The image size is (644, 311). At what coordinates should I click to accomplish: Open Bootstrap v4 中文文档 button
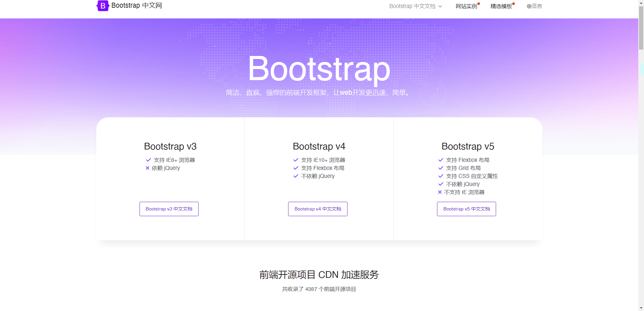318,209
